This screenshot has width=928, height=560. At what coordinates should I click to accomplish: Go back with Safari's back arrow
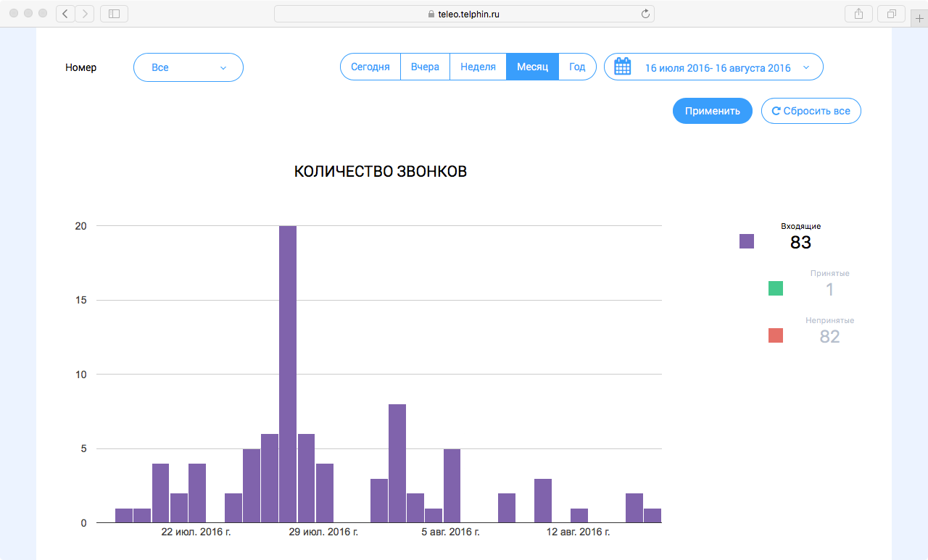point(65,13)
